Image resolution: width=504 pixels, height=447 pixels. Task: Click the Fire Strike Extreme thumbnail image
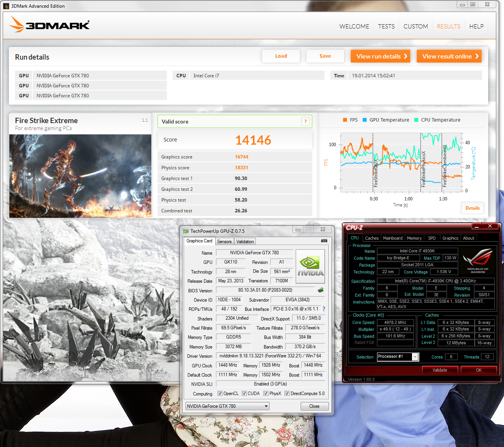click(x=80, y=176)
